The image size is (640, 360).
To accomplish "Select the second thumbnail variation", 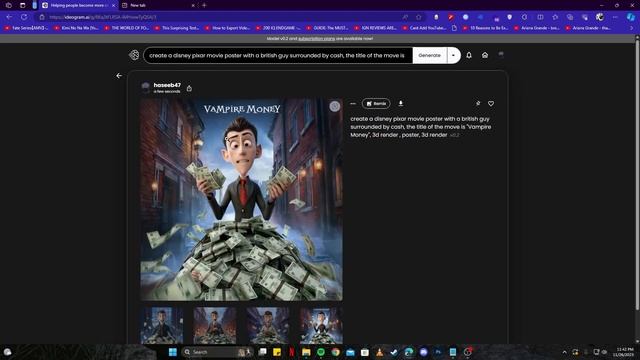I will tap(215, 325).
